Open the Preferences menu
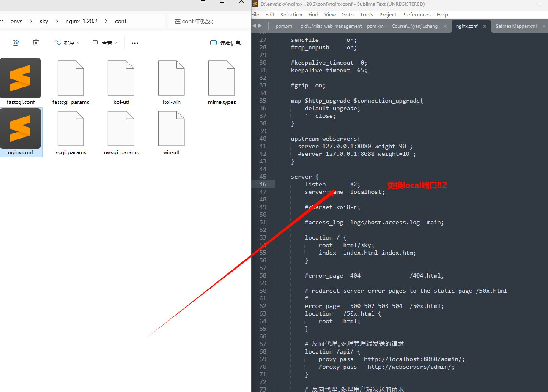548x392 pixels. [416, 14]
